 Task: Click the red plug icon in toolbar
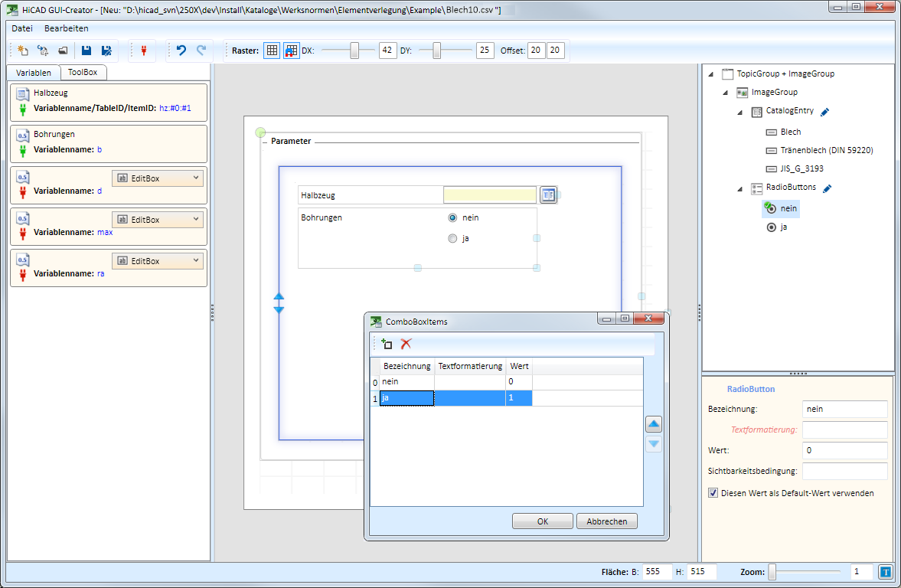point(143,51)
